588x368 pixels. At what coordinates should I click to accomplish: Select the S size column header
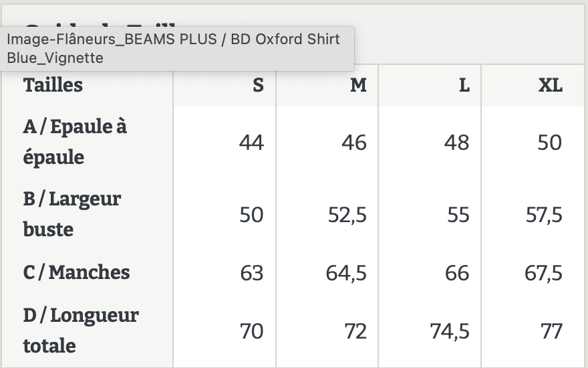pos(225,85)
